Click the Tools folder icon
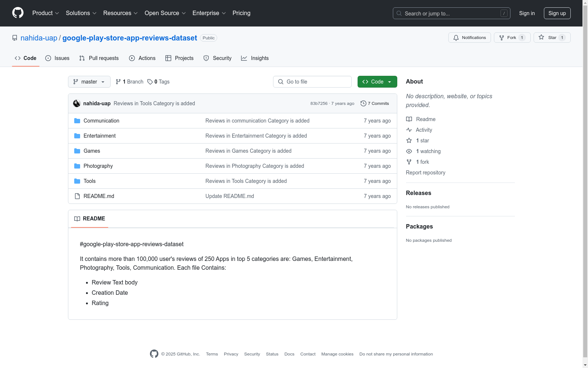Viewport: 588px width, 368px height. tap(77, 181)
